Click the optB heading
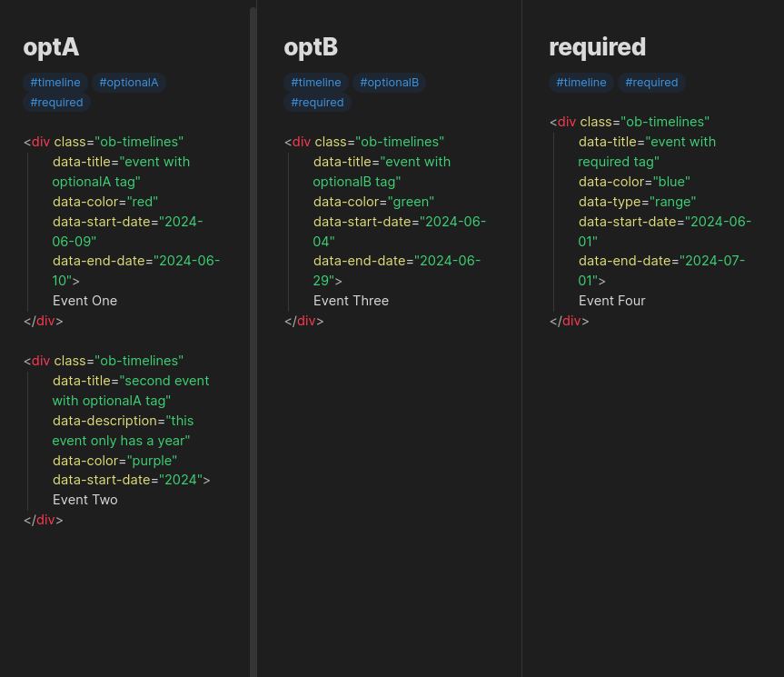The width and height of the screenshot is (784, 677). tap(311, 47)
